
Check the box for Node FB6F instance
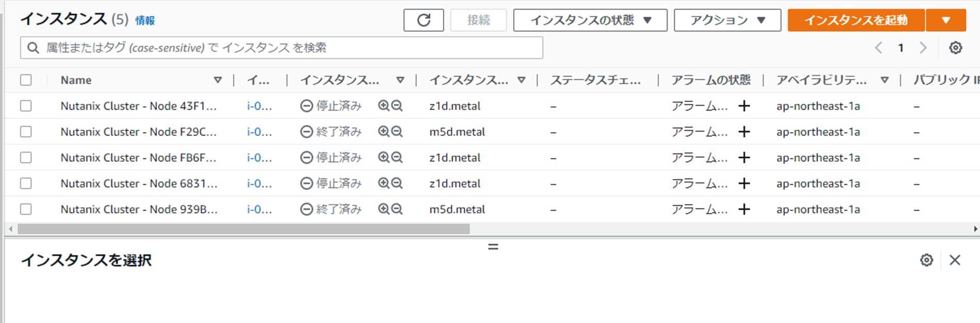click(26, 158)
